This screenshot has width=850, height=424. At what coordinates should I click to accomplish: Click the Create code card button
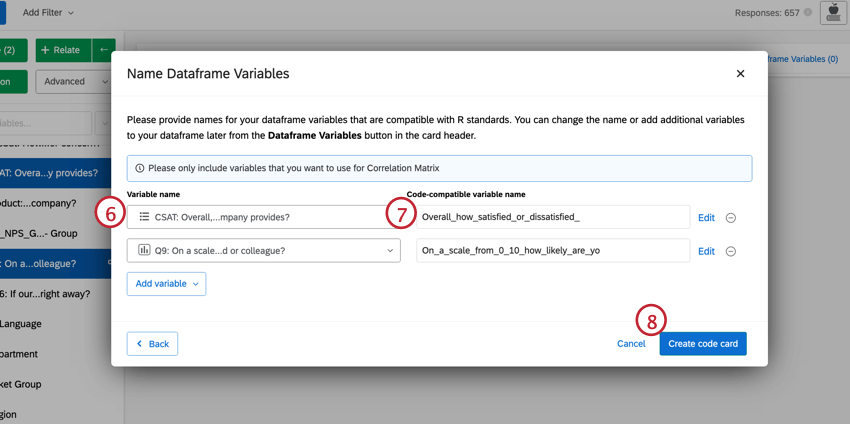702,344
